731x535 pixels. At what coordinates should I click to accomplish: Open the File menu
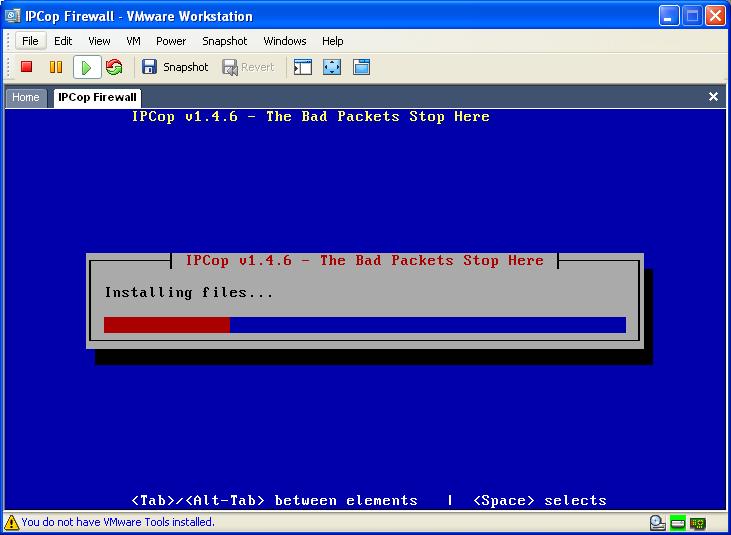[x=30, y=41]
